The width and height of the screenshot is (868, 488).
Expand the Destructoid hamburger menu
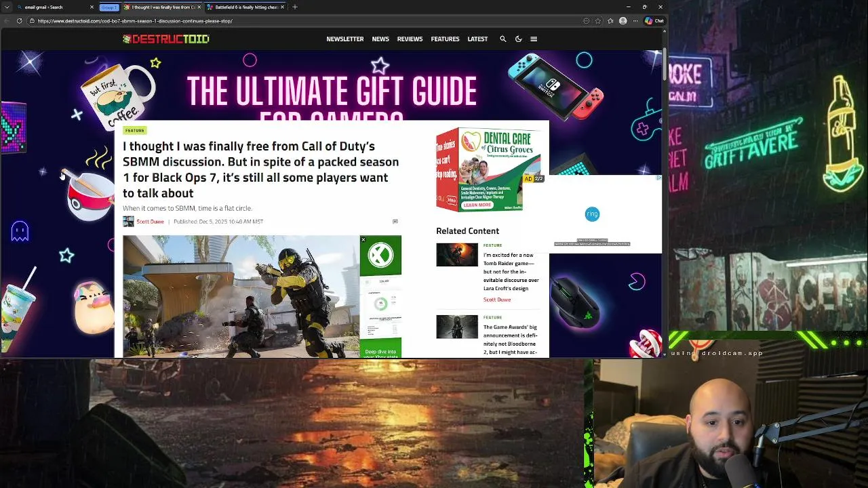pos(534,39)
